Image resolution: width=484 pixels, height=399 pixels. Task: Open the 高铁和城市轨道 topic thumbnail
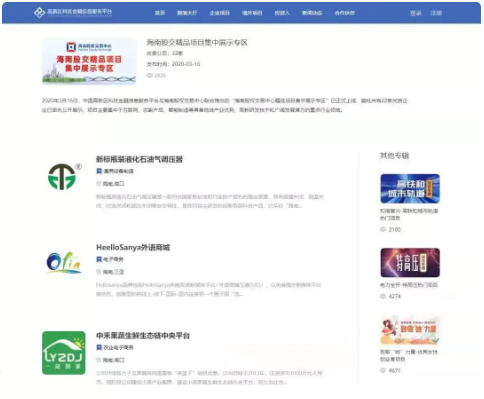[410, 189]
